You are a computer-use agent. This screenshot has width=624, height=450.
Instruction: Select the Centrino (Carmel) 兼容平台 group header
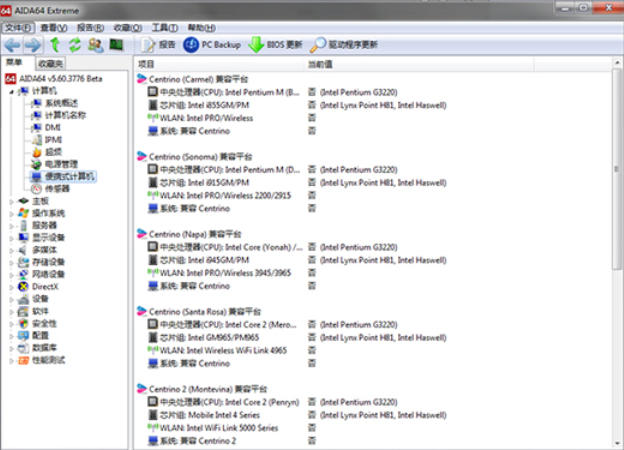(x=193, y=79)
